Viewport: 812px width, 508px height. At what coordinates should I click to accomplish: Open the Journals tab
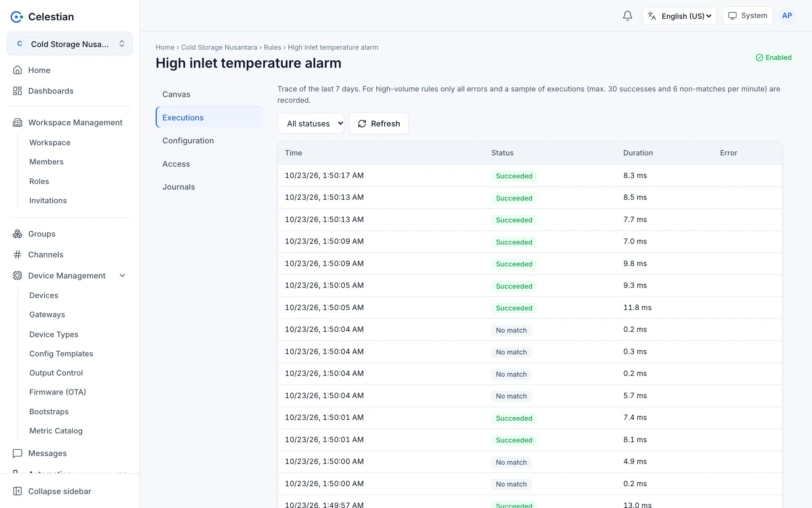[209, 187]
